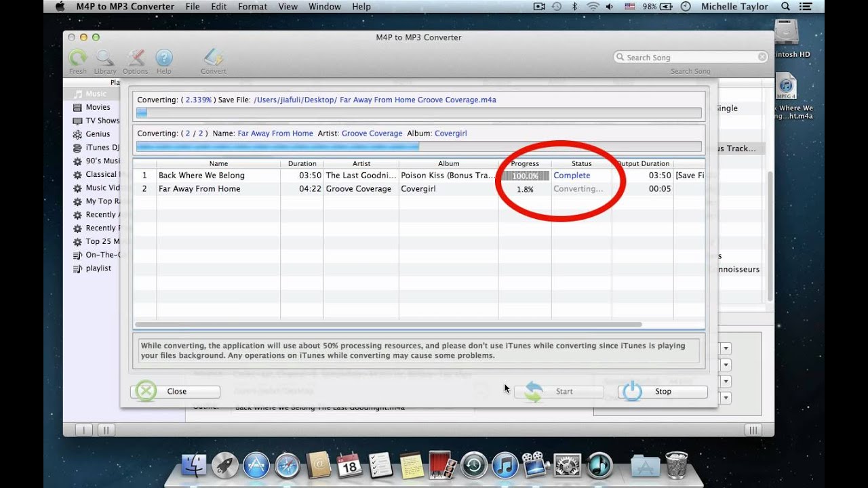
Task: Open the Format menu
Action: [252, 7]
